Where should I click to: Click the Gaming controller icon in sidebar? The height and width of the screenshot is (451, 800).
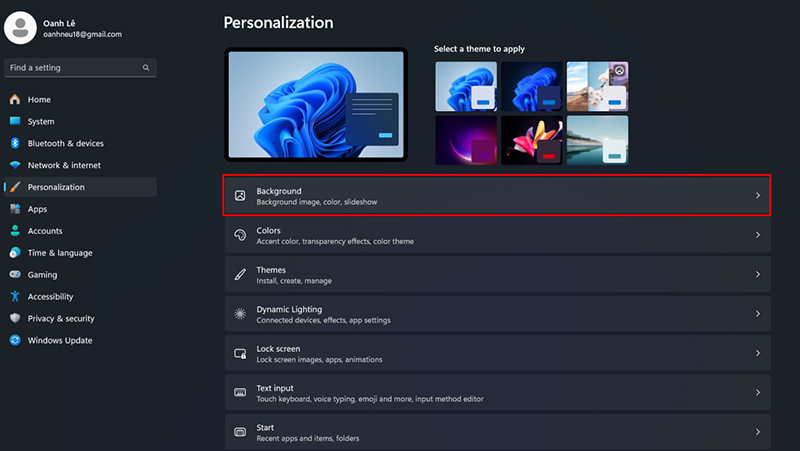click(x=15, y=275)
